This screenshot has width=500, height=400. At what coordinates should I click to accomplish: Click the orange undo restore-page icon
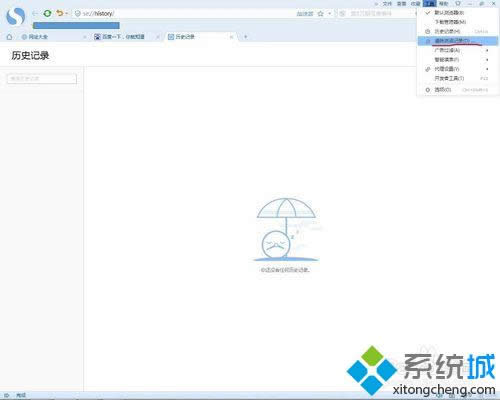pyautogui.click(x=60, y=13)
